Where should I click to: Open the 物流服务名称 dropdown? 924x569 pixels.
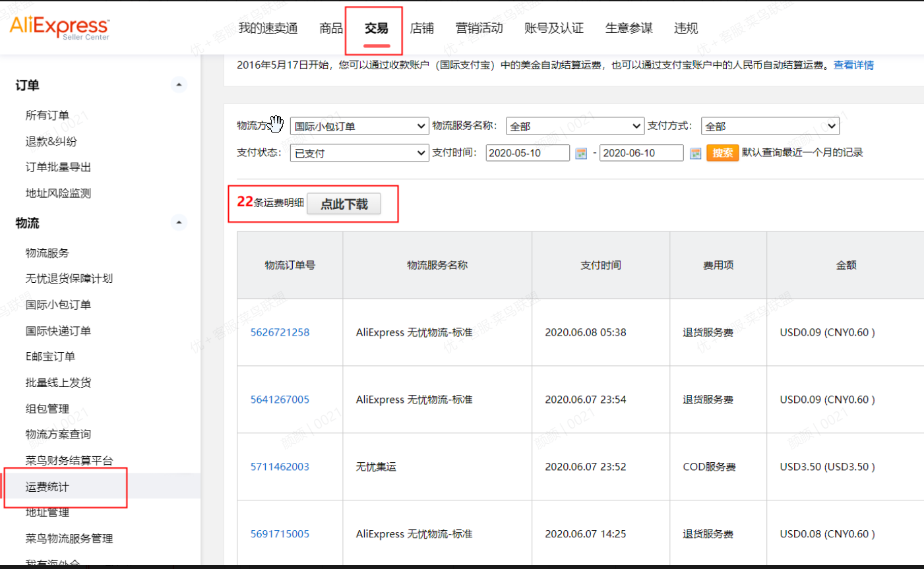[x=574, y=126]
